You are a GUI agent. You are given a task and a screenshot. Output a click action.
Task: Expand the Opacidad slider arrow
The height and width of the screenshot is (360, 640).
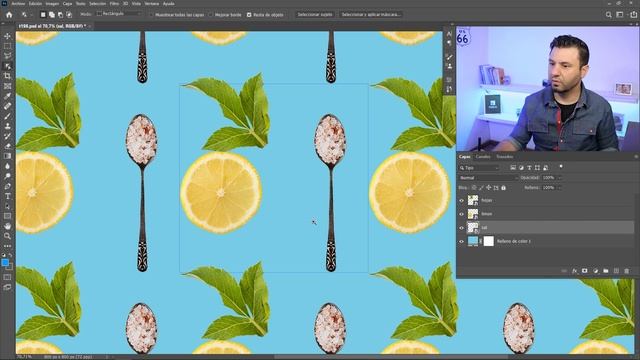[x=560, y=178]
